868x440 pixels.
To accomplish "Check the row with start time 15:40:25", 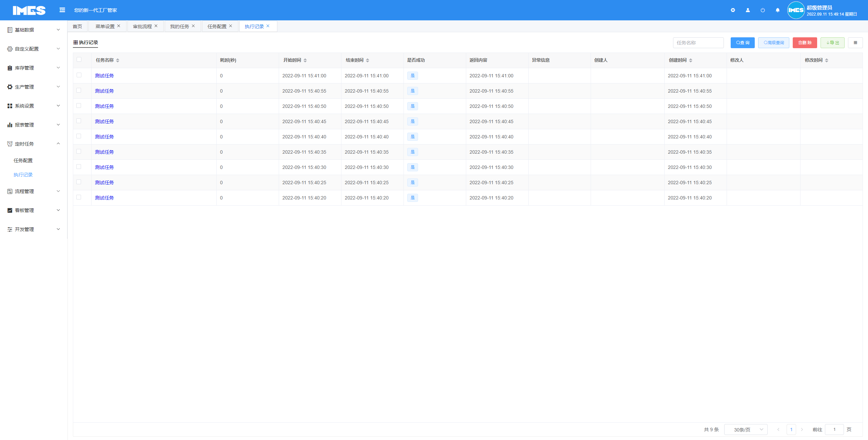I will 79,182.
